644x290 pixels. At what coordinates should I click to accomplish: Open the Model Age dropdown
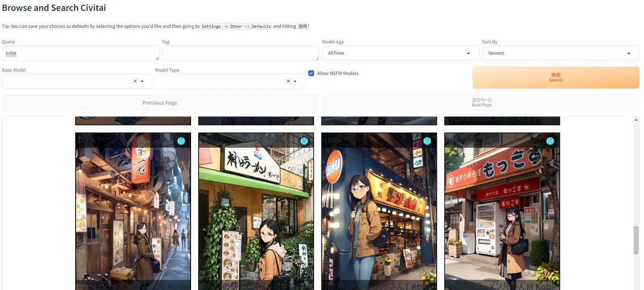click(400, 53)
